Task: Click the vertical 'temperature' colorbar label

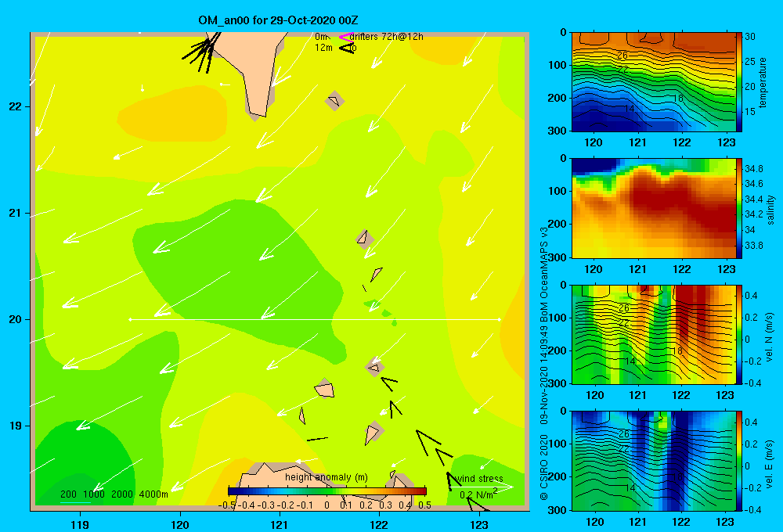Action: (763, 82)
